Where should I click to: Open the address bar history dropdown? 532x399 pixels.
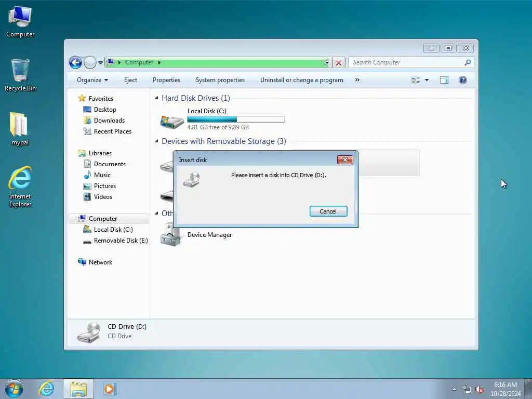tap(327, 62)
